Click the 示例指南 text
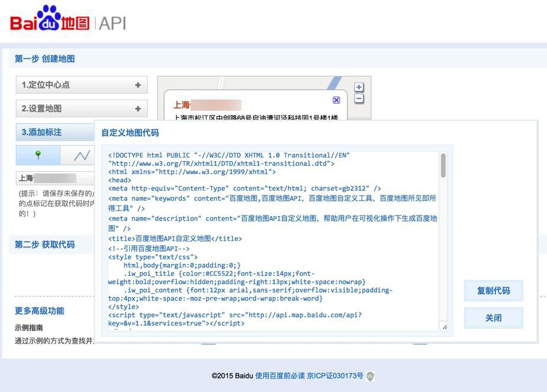The height and width of the screenshot is (392, 547). pyautogui.click(x=28, y=328)
